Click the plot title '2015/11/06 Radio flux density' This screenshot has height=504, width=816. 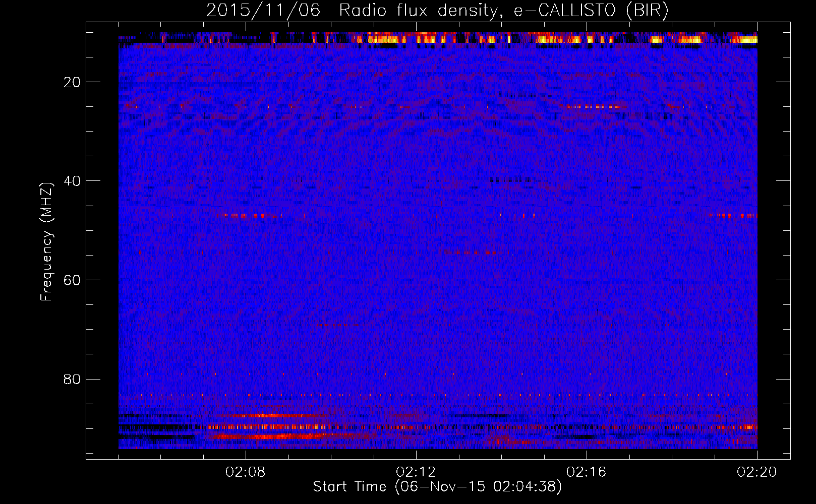pos(437,10)
